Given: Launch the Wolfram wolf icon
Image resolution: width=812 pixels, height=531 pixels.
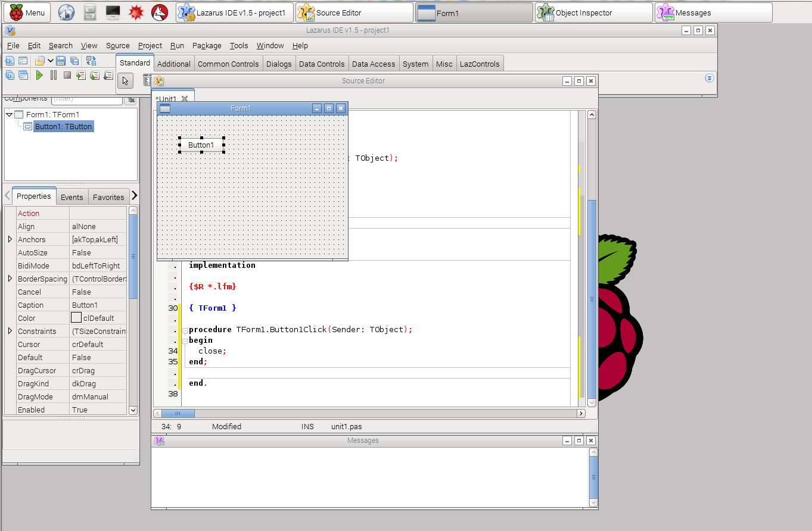Looking at the screenshot, I should click(159, 13).
